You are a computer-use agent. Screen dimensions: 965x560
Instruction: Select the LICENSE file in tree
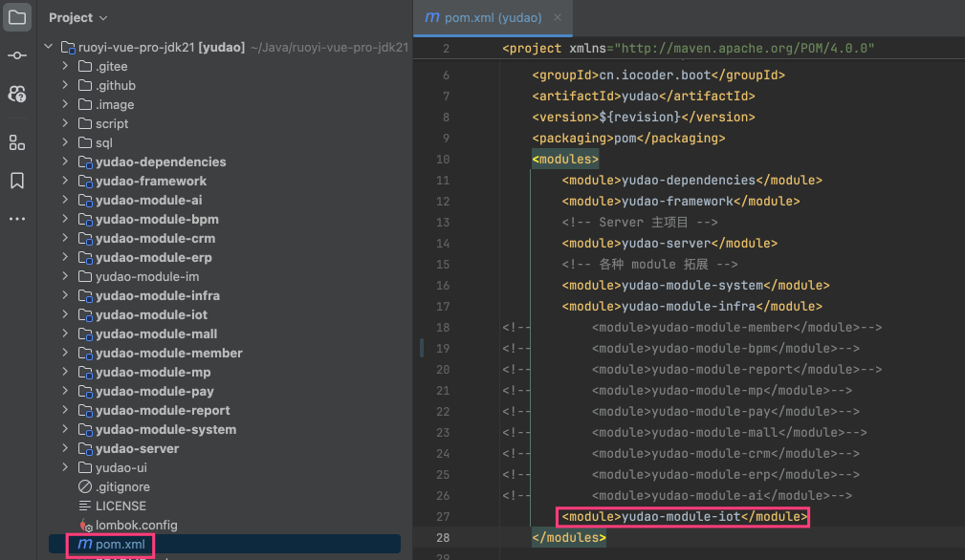click(x=121, y=506)
